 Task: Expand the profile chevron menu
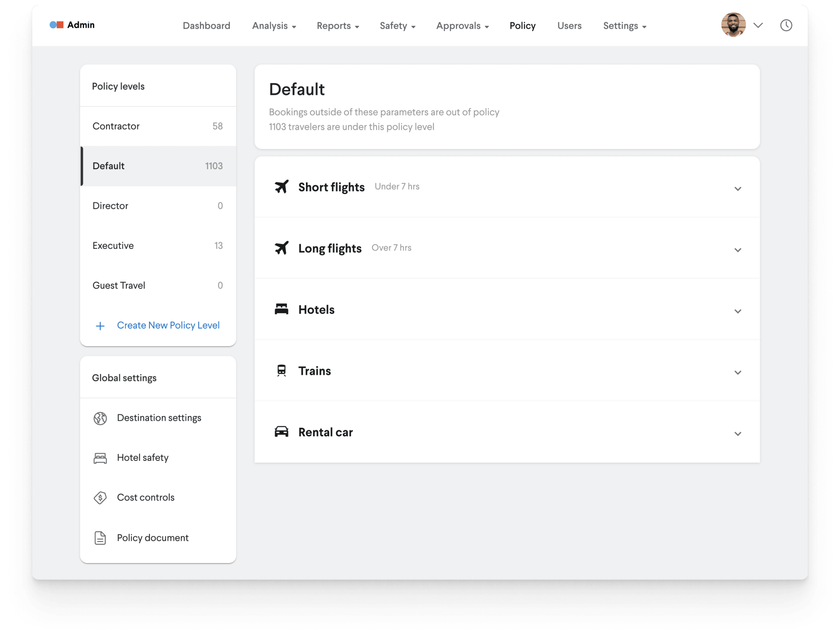(758, 25)
